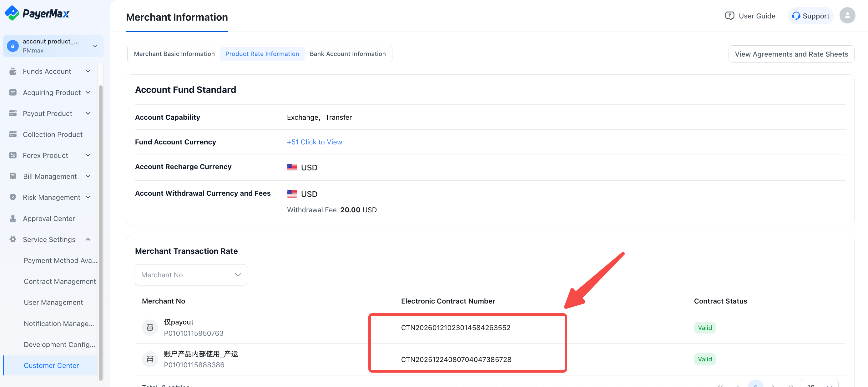This screenshot has height=387, width=868.
Task: Select the Product Rate Information tab
Action: [262, 54]
